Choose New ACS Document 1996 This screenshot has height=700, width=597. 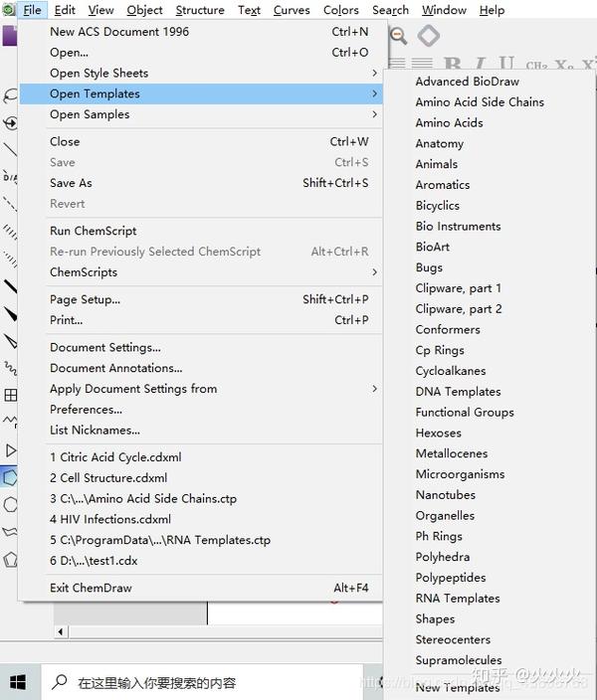pos(200,32)
